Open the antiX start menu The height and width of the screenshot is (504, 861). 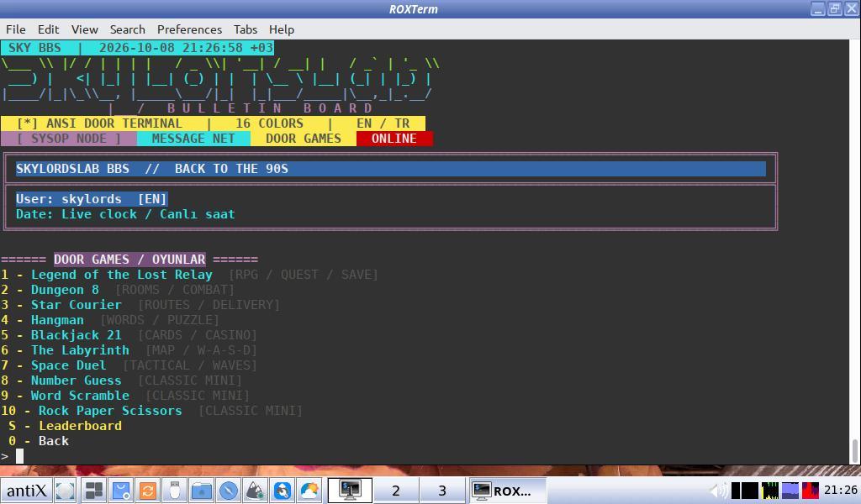click(x=26, y=491)
